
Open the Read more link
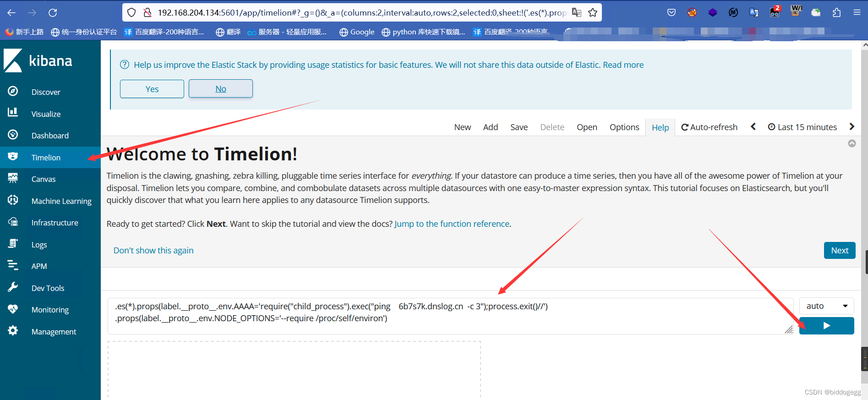623,65
